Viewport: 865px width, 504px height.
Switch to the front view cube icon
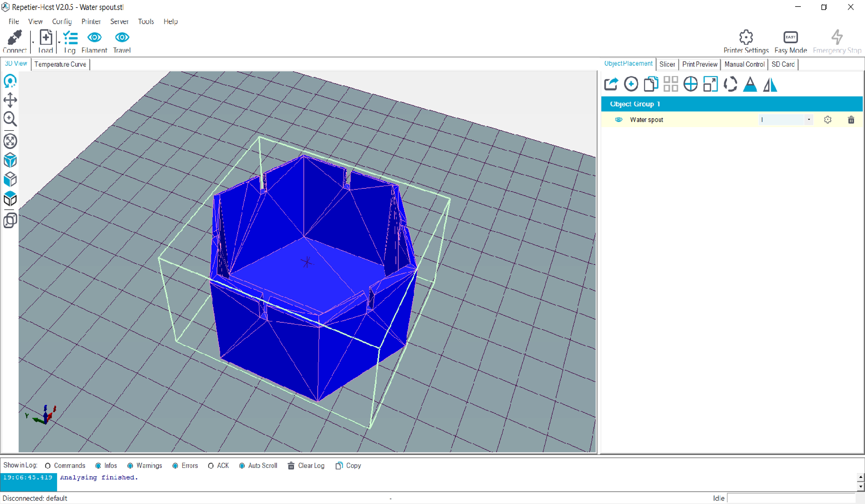10,179
